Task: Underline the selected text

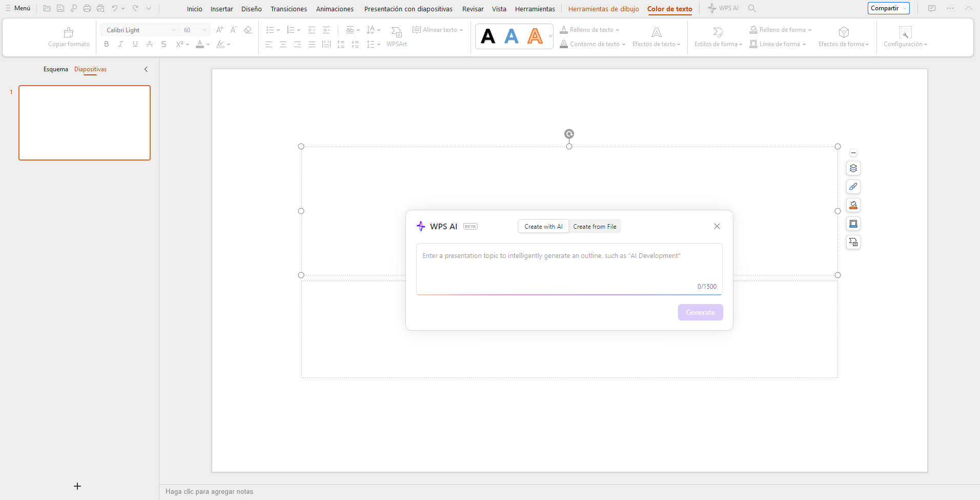Action: point(135,44)
